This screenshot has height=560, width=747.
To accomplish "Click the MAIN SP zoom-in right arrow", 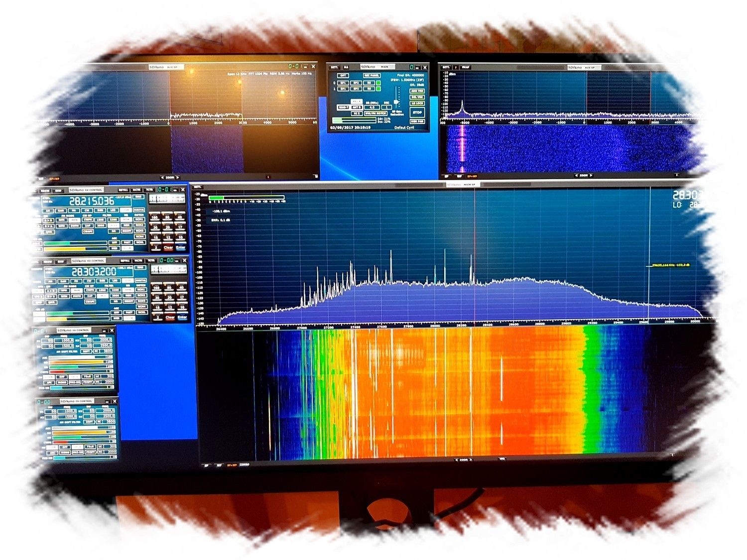I will pyautogui.click(x=471, y=459).
